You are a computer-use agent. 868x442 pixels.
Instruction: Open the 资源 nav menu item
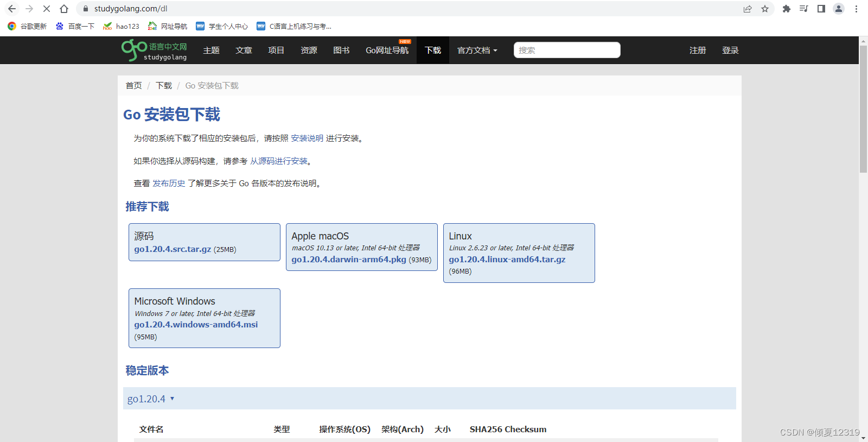point(309,50)
